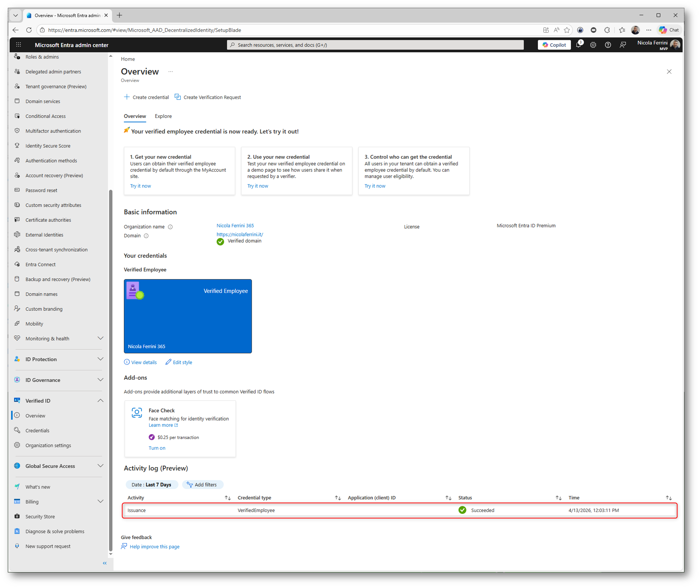Screen dimensions: 700x588
Task: Click Try it now under Get your new credential
Action: (141, 186)
